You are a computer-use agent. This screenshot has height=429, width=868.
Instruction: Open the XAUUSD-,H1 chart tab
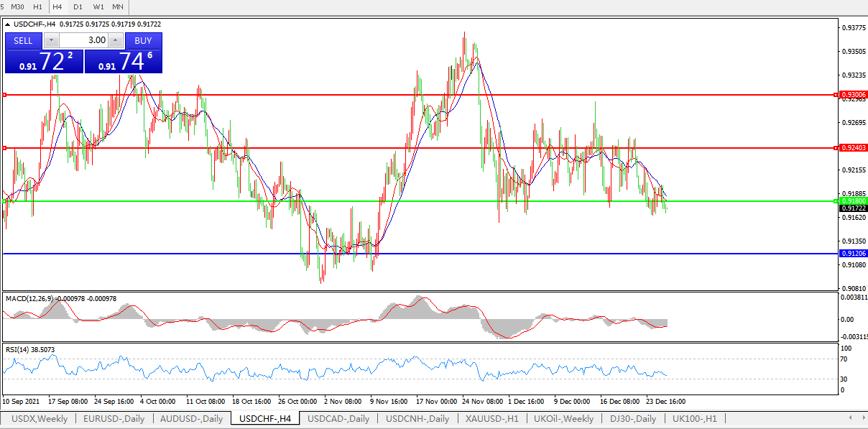pos(491,418)
